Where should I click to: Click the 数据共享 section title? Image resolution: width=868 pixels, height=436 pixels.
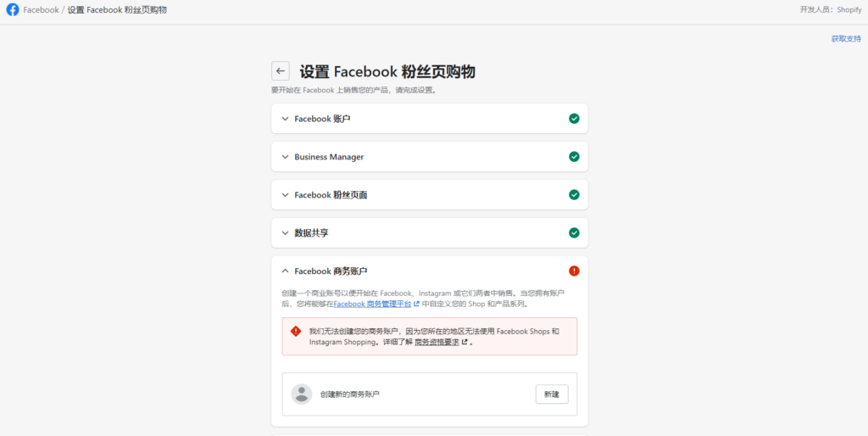point(312,233)
